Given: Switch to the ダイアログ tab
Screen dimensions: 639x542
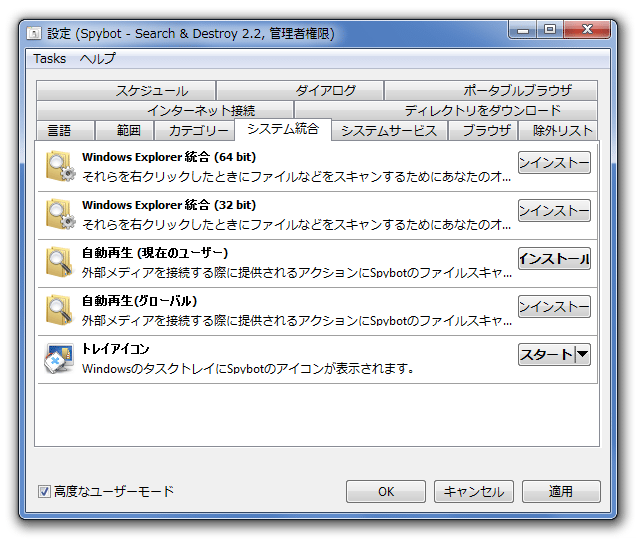Looking at the screenshot, I should pos(300,90).
